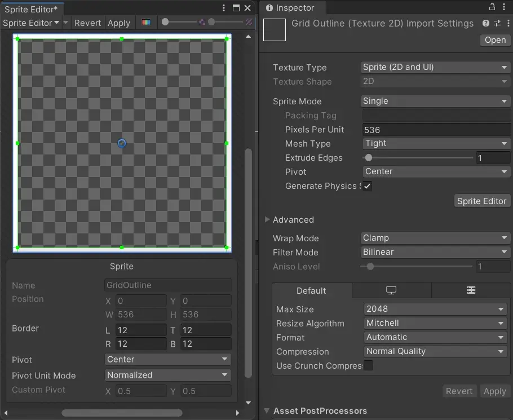
Task: Open the Inspector tab kebab menu
Action: (x=504, y=7)
